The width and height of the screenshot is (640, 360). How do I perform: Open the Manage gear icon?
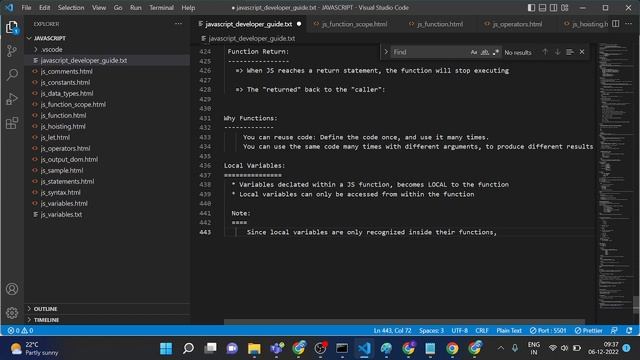tap(12, 313)
